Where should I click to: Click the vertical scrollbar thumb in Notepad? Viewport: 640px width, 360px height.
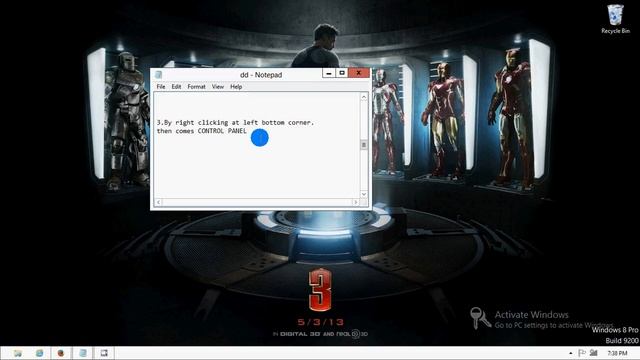(x=364, y=145)
